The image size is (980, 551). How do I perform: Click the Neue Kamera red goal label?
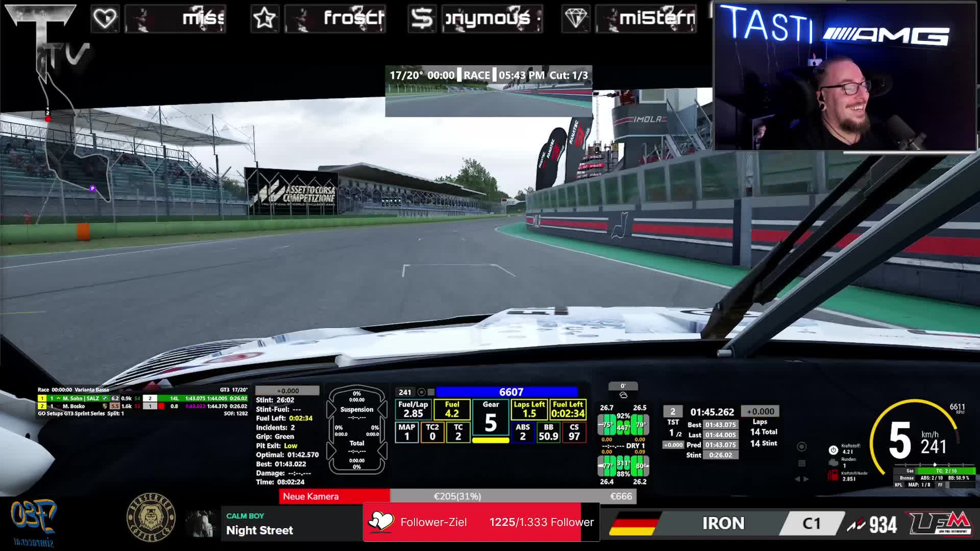click(334, 496)
